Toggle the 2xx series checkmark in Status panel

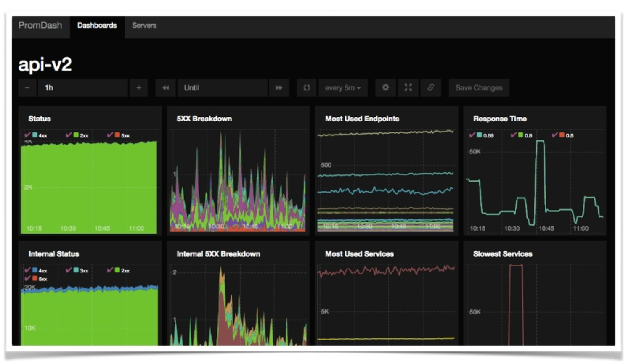click(x=69, y=135)
